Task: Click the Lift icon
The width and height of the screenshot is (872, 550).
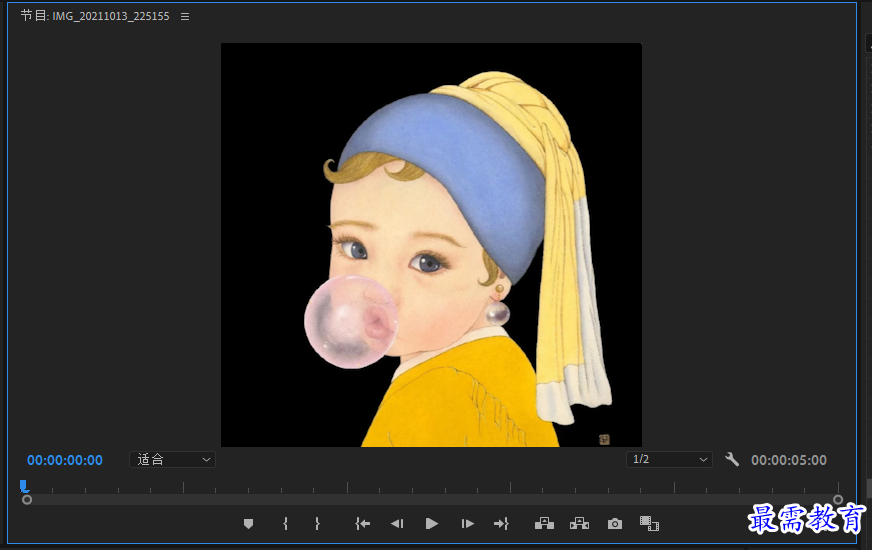Action: (x=544, y=523)
